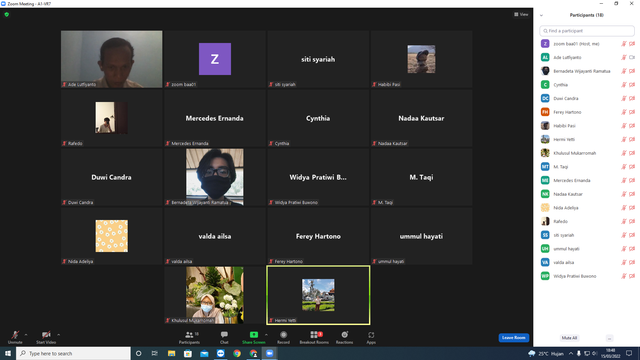640x360 pixels.
Task: Toggle Ade Lutfiyanto's mic icon in list
Action: [x=624, y=58]
